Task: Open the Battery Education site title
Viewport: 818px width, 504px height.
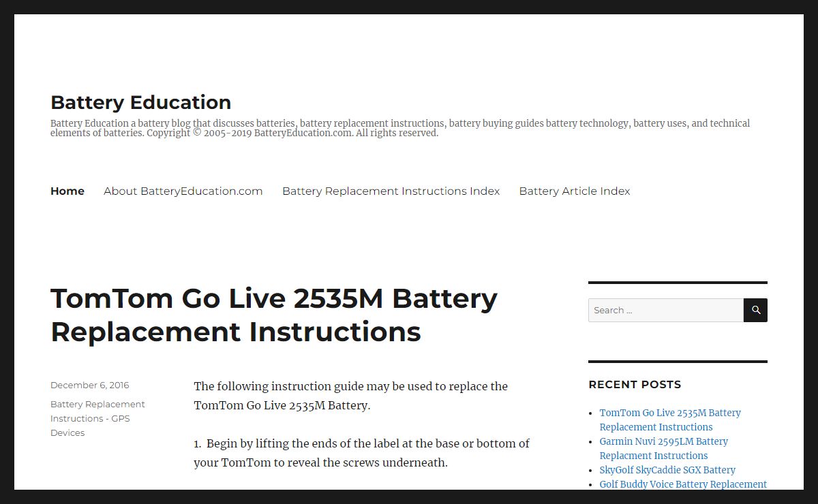Action: click(140, 102)
